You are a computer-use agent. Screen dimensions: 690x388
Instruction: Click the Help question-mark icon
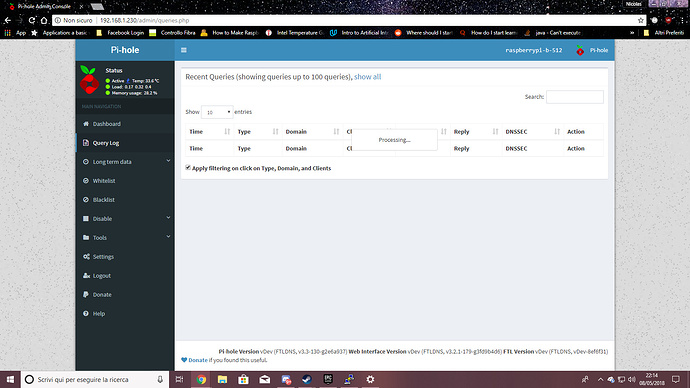pos(86,313)
